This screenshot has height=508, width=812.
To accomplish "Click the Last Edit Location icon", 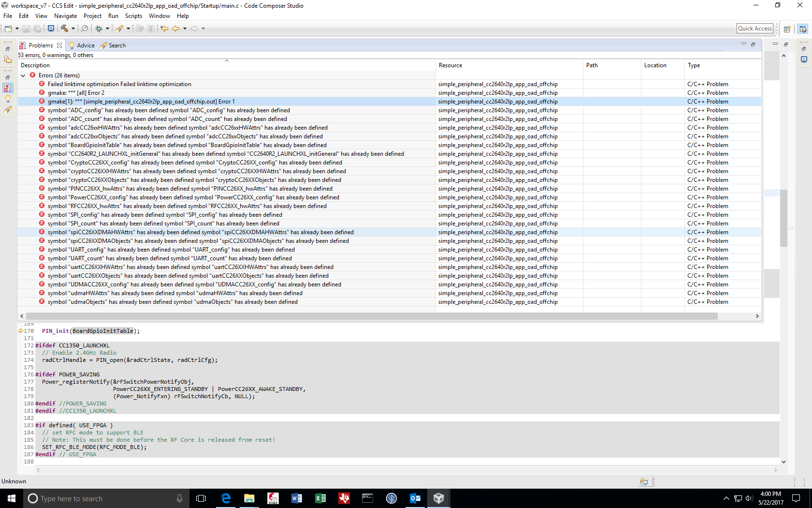I will point(164,29).
